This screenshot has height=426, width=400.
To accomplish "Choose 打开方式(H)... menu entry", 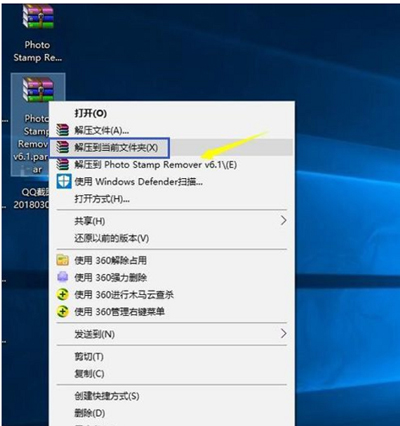I will (171, 199).
